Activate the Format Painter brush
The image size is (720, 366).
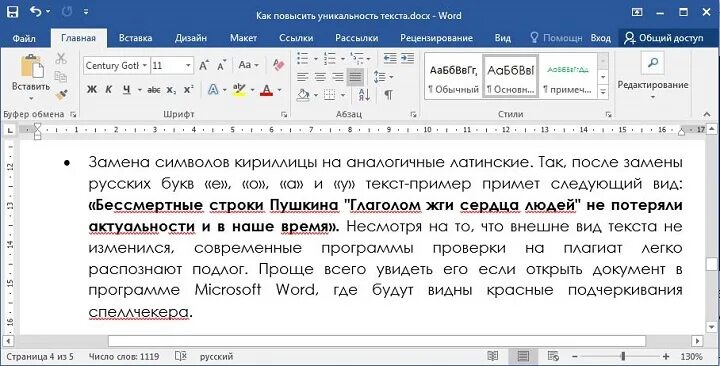pyautogui.click(x=61, y=95)
